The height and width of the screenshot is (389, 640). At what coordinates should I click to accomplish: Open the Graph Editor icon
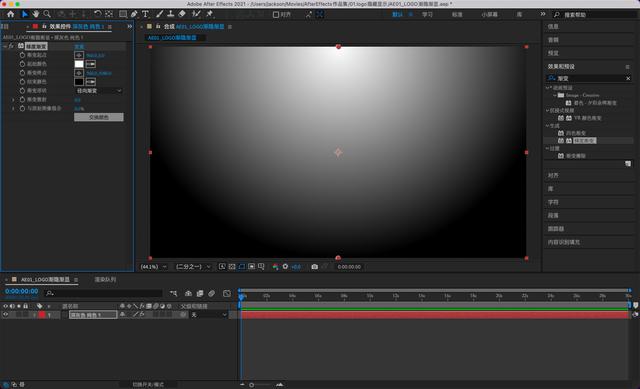(227, 293)
